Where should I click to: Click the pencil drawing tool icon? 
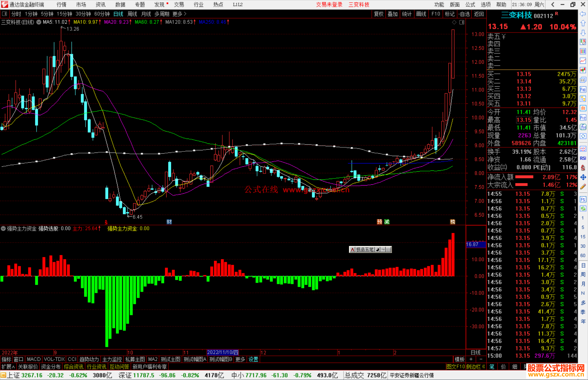[x=583, y=187]
